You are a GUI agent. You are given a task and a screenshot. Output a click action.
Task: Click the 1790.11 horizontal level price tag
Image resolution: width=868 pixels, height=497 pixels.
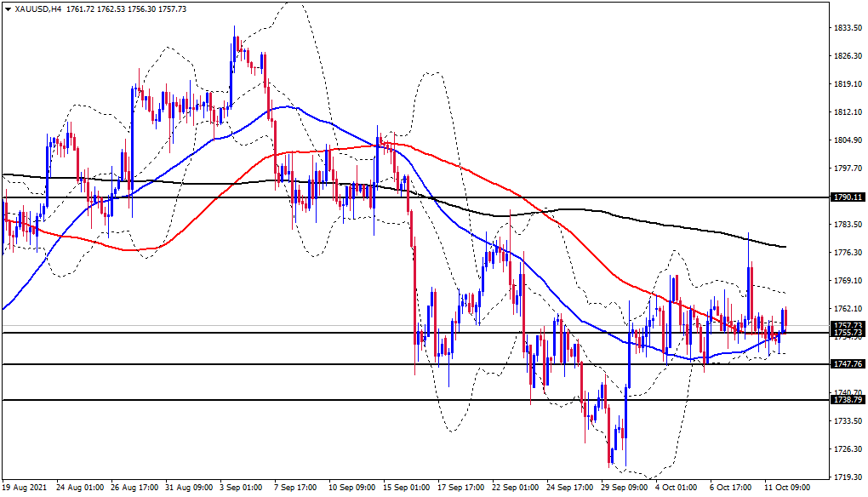pyautogui.click(x=848, y=197)
